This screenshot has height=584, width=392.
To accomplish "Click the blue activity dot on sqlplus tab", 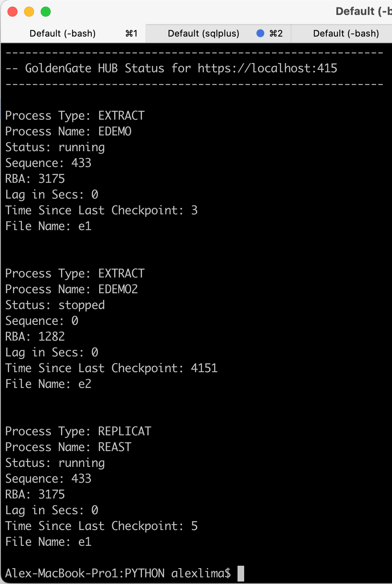I will pos(260,33).
